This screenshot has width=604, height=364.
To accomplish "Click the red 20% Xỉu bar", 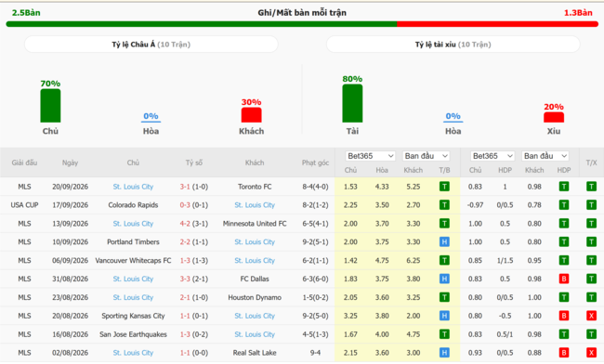I will pos(554,117).
